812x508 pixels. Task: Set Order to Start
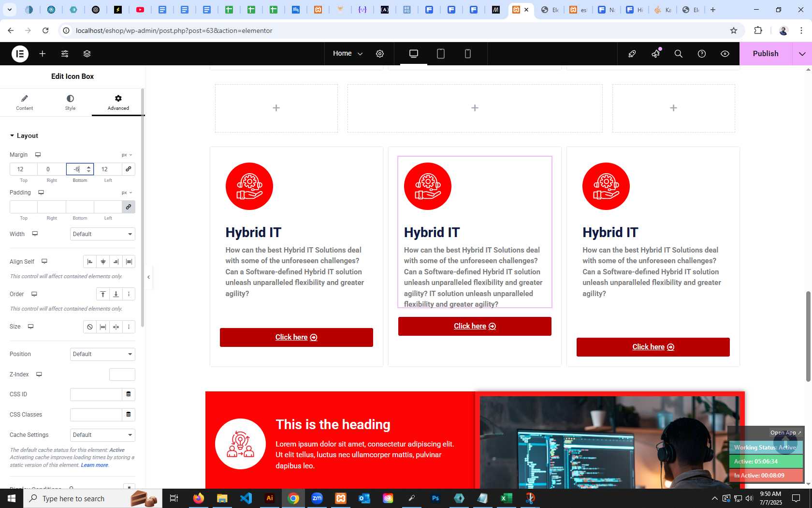(103, 294)
